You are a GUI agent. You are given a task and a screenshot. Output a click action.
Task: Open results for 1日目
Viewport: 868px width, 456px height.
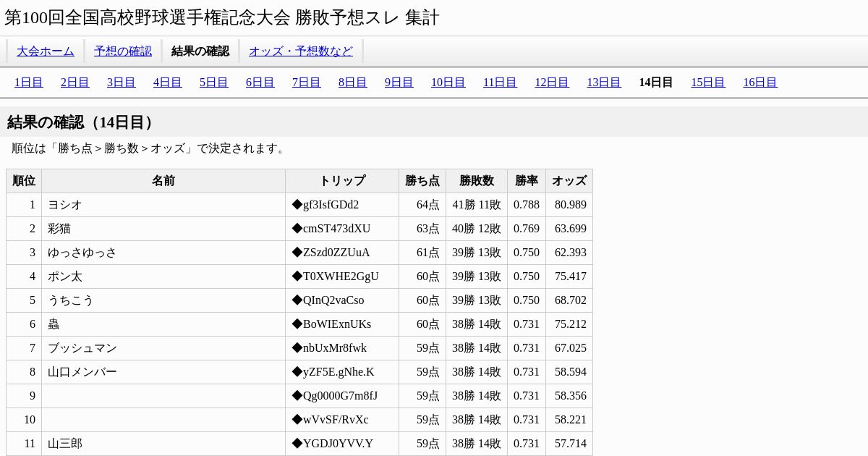(29, 82)
